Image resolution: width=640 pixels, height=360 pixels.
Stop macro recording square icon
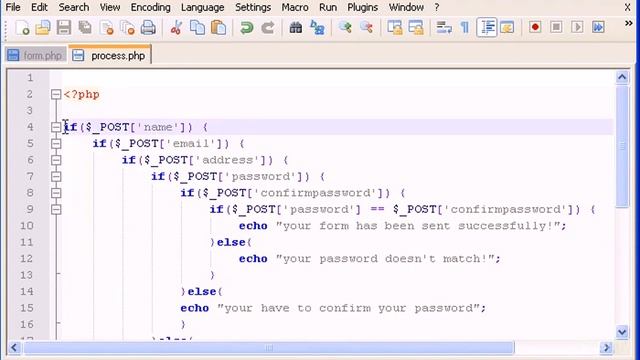[556, 27]
